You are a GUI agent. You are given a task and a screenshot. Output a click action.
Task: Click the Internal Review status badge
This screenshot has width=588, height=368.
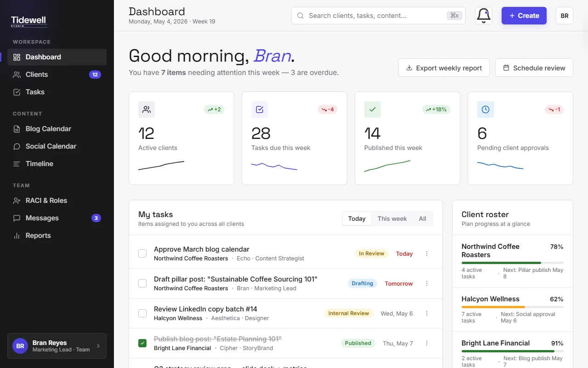coord(349,313)
